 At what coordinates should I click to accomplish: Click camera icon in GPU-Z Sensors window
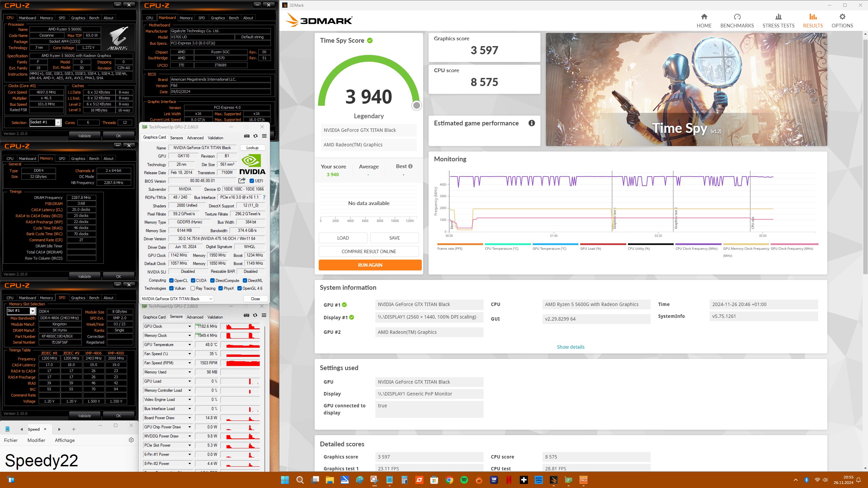click(x=246, y=315)
